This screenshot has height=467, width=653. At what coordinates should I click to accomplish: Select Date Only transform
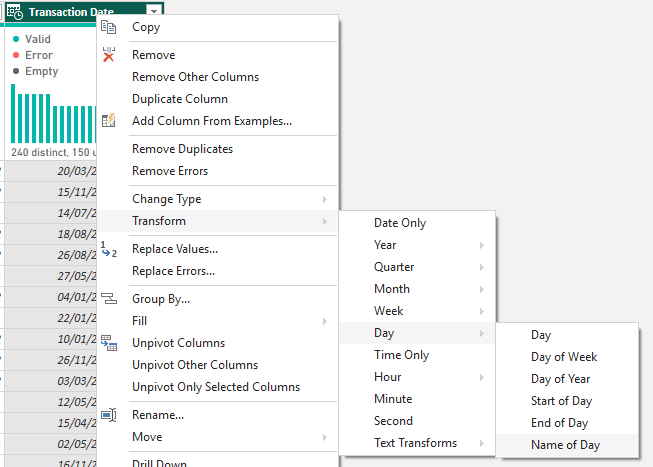pyautogui.click(x=400, y=223)
